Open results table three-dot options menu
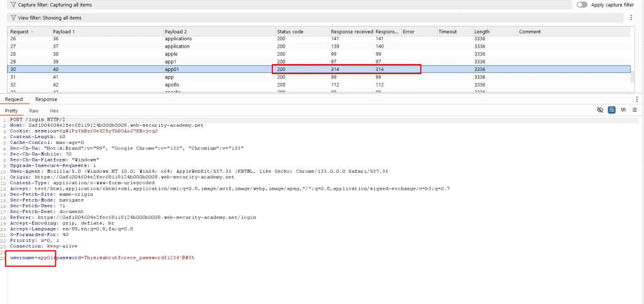Viewport: 644px width, 304px height. tap(631, 18)
